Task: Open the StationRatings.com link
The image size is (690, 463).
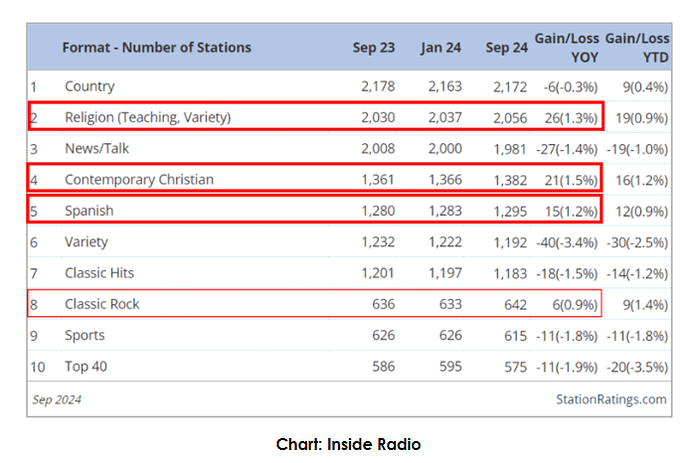Action: 610,399
